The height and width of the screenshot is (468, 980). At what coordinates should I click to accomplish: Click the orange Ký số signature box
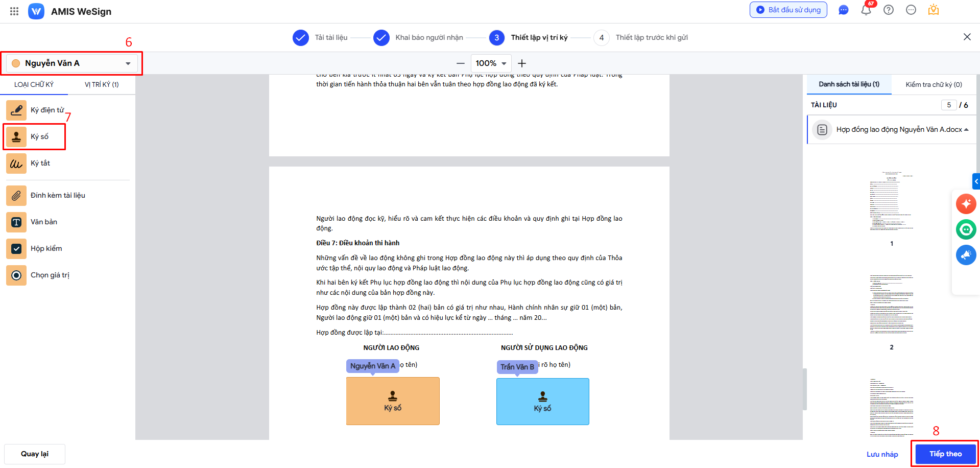(393, 401)
